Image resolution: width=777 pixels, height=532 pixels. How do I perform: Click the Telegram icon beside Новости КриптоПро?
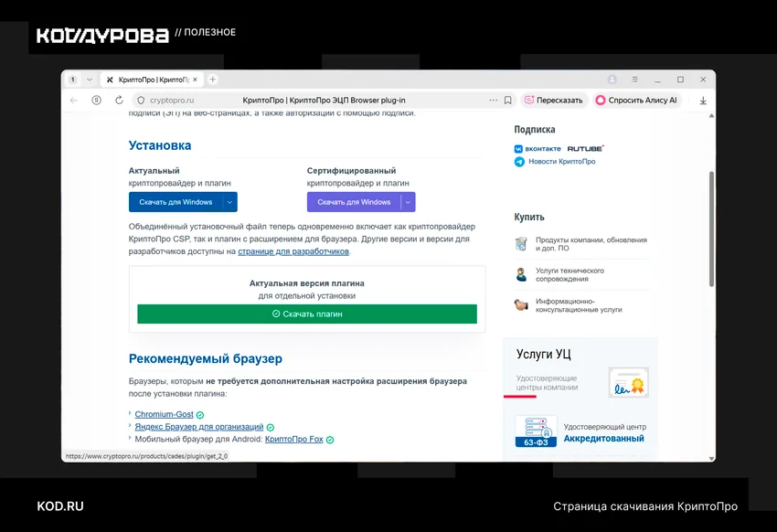coord(519,162)
